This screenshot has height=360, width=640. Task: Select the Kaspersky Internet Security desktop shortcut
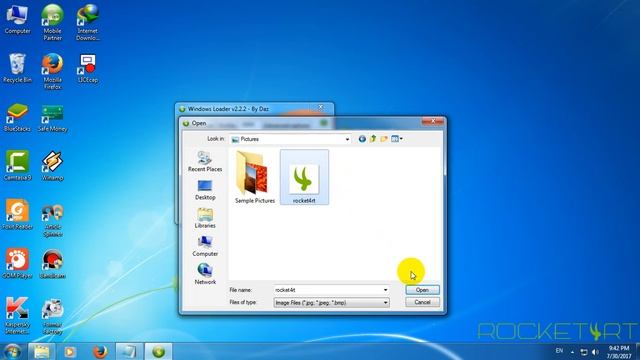click(x=17, y=316)
